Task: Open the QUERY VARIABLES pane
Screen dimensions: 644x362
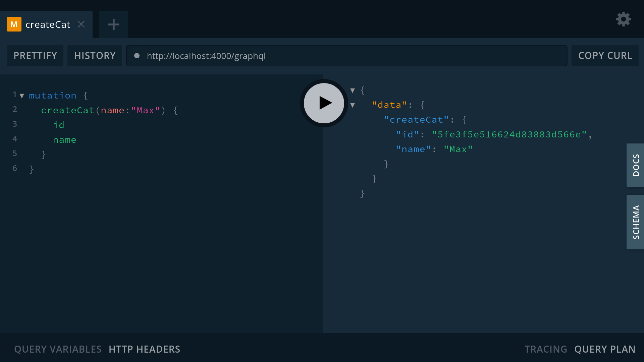Action: [x=58, y=349]
